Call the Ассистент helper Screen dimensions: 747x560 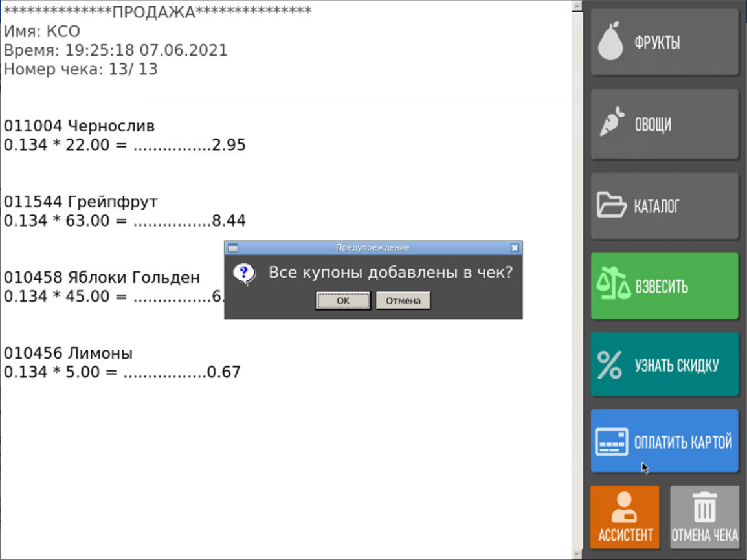[x=625, y=517]
